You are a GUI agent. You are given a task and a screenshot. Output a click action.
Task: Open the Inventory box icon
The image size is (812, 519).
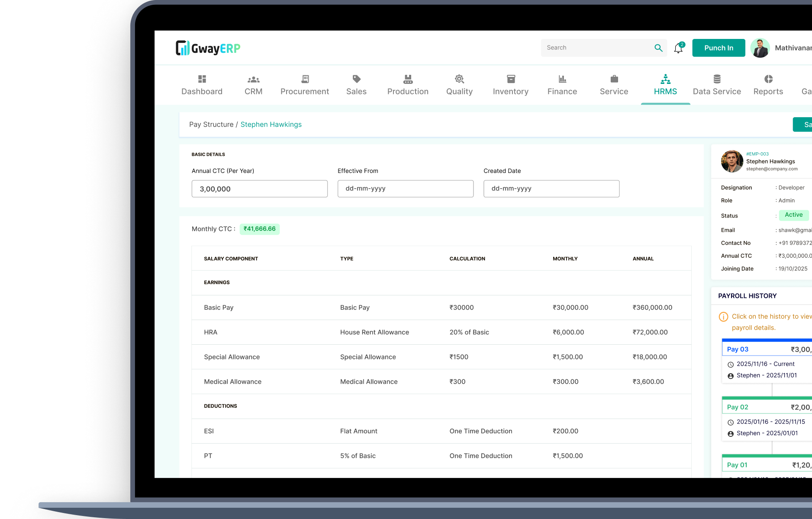[511, 79]
